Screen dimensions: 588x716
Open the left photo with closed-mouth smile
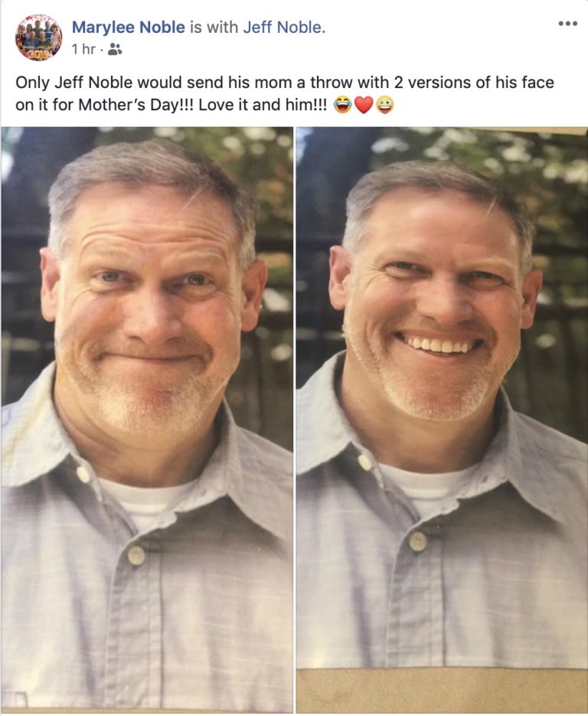coord(147,419)
